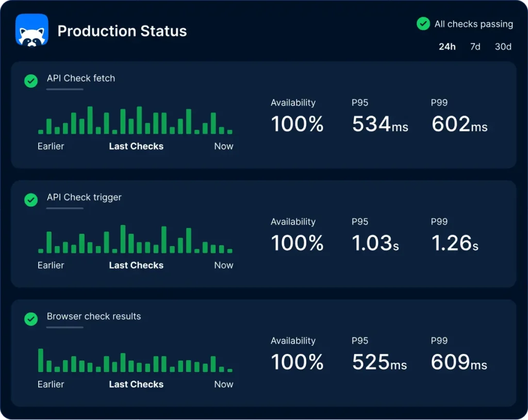The image size is (528, 420).
Task: Switch to the 7d time range
Action: (475, 46)
